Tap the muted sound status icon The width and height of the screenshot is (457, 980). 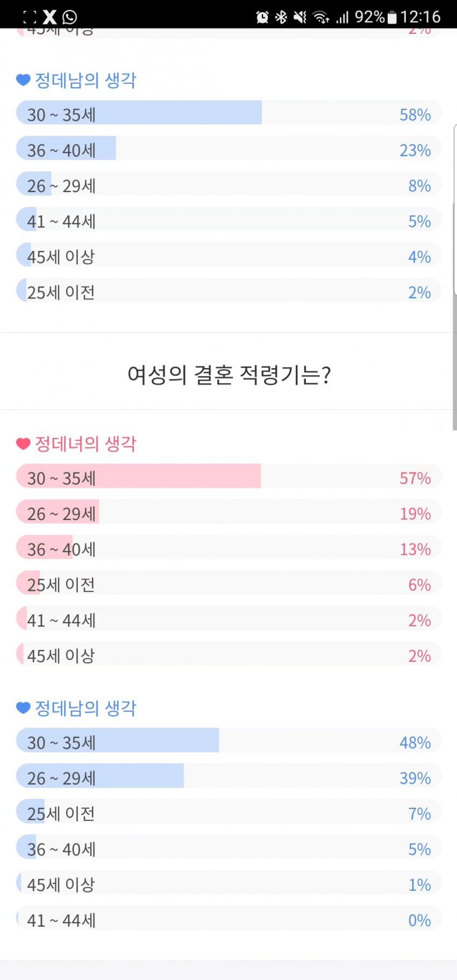pyautogui.click(x=300, y=17)
